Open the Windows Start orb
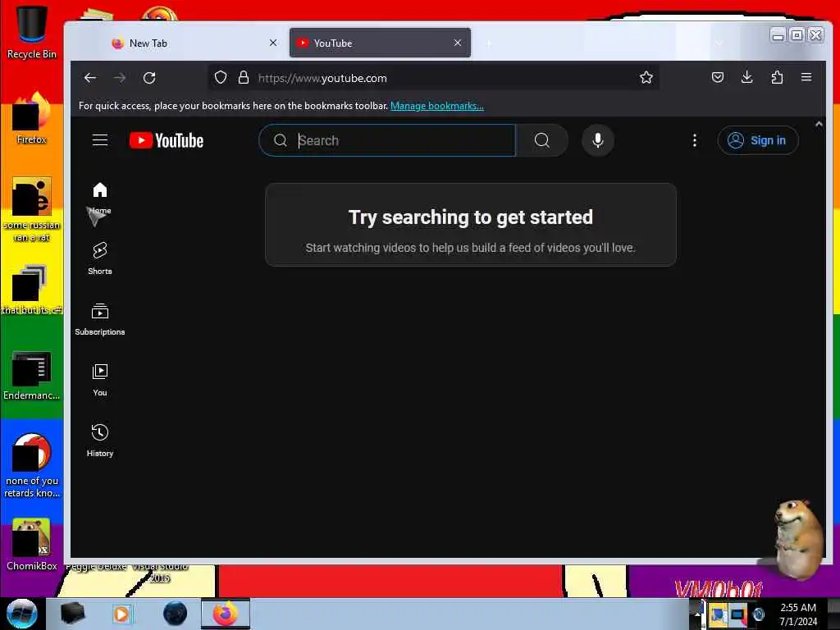 pyautogui.click(x=22, y=614)
